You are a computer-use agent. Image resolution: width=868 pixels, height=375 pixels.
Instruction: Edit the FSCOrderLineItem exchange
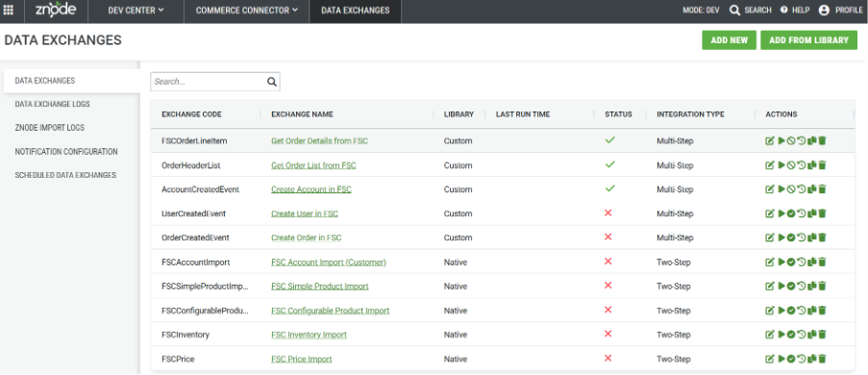pyautogui.click(x=769, y=141)
